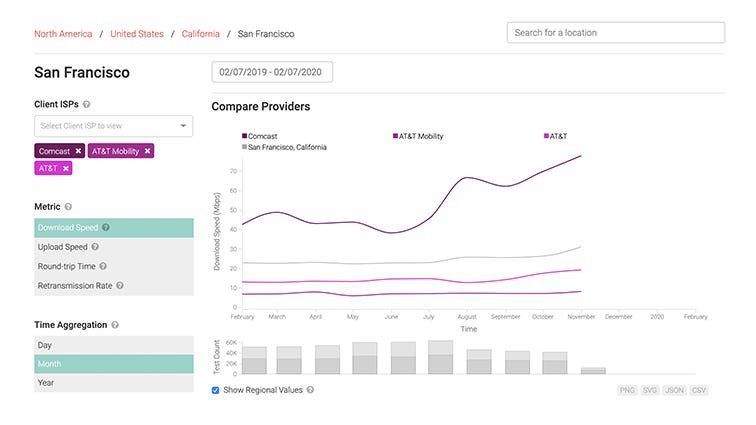Select the Round-trip Time metric
The width and height of the screenshot is (756, 425).
(114, 266)
